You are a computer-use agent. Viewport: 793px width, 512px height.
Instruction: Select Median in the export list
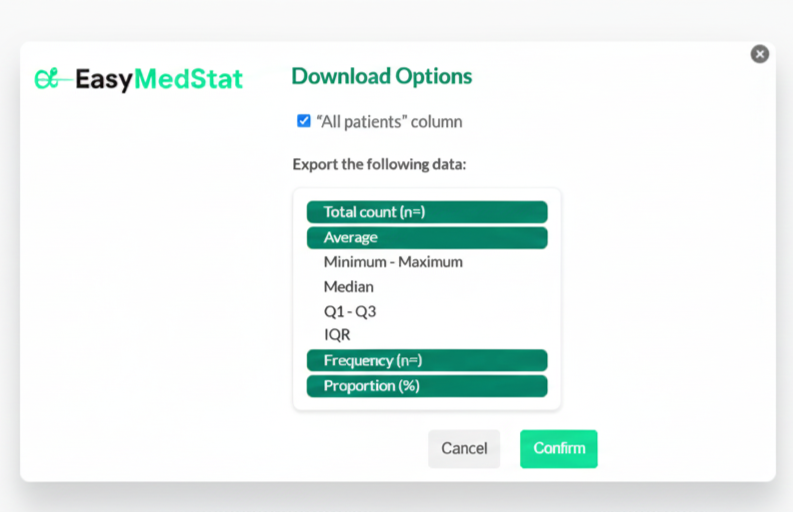pos(349,287)
